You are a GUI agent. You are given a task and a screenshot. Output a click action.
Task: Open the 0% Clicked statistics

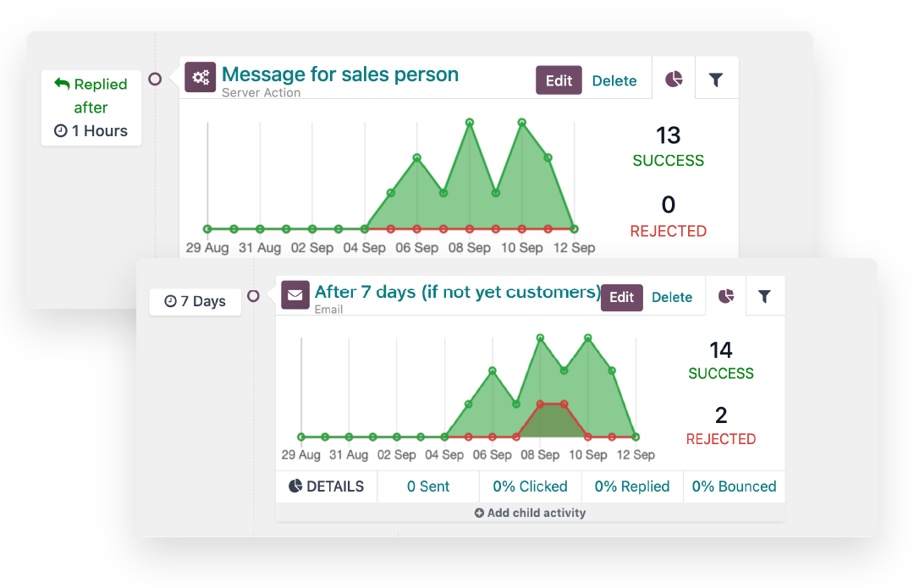[530, 486]
